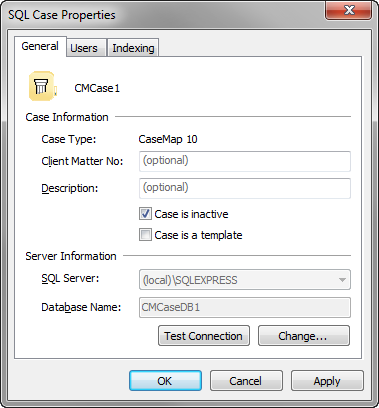Click the Change... button
This screenshot has width=379, height=408.
(304, 336)
